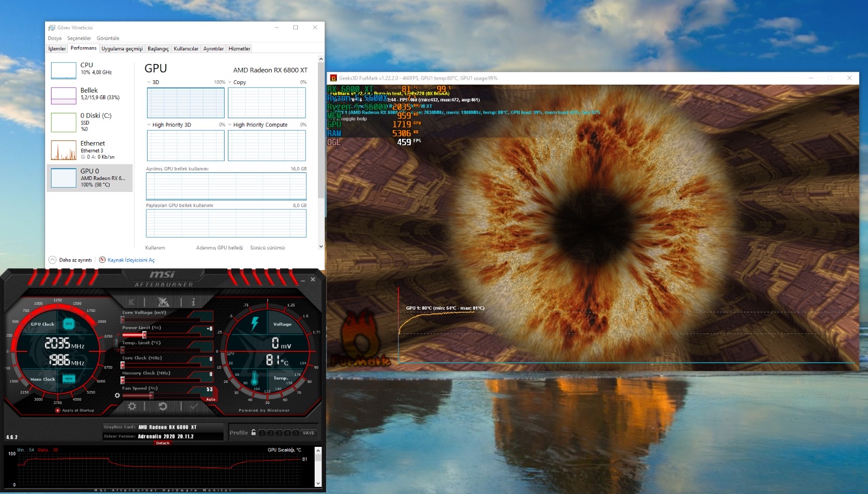Click the MEM chip icon in the Mem Clock gauge

69,379
